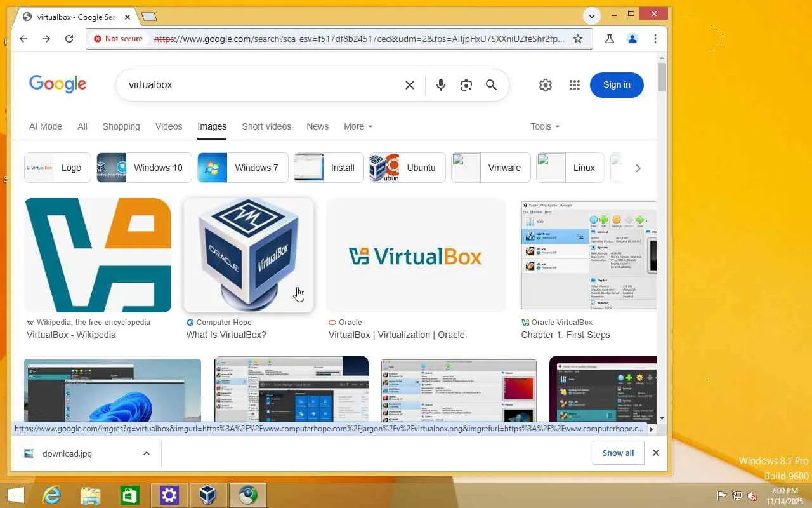Screen dimensions: 812x508
Task: Open the Not secure site info
Action: [x=118, y=39]
